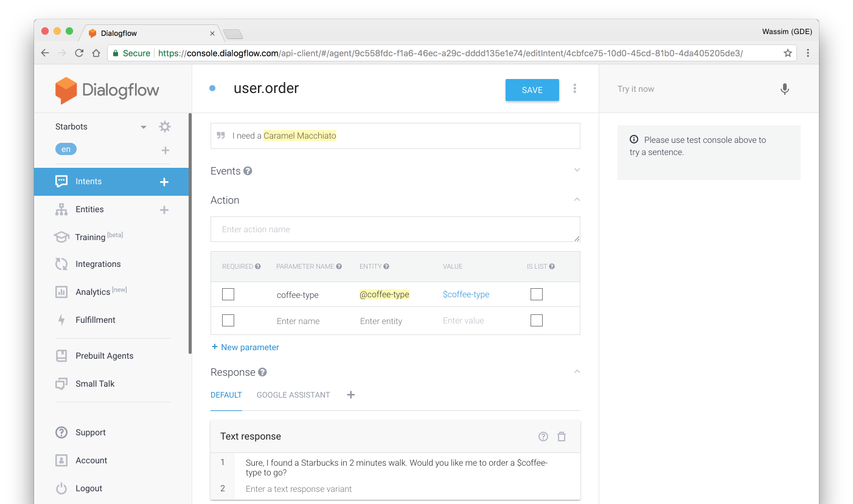Click the Enter entity field

click(x=381, y=321)
